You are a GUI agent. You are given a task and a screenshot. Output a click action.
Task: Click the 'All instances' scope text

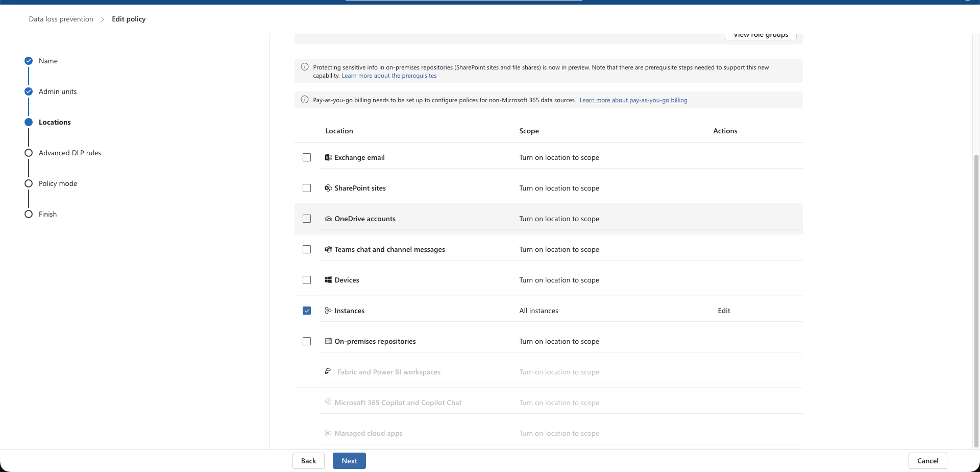(538, 311)
